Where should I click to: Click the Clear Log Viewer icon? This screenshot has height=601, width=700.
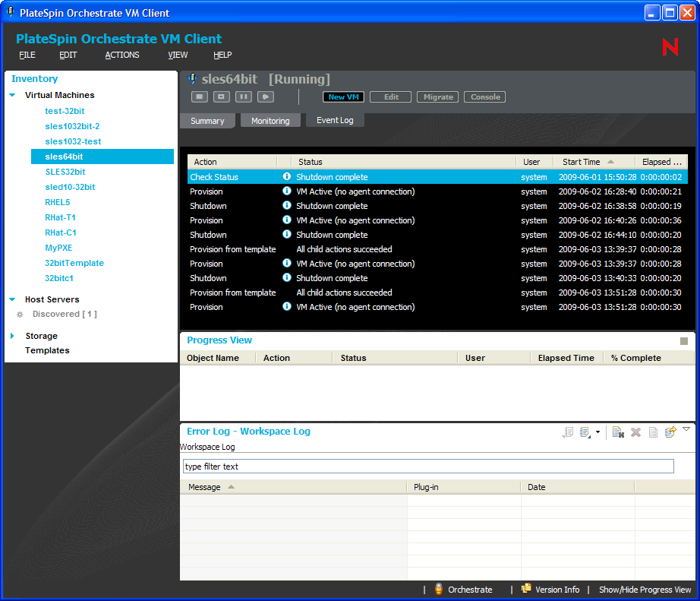tap(618, 432)
